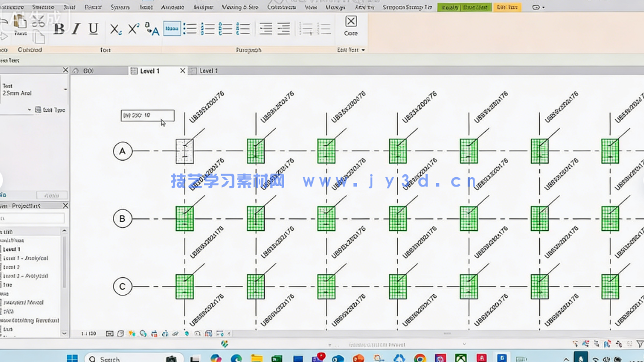Click the superscript formatting icon

[134, 29]
